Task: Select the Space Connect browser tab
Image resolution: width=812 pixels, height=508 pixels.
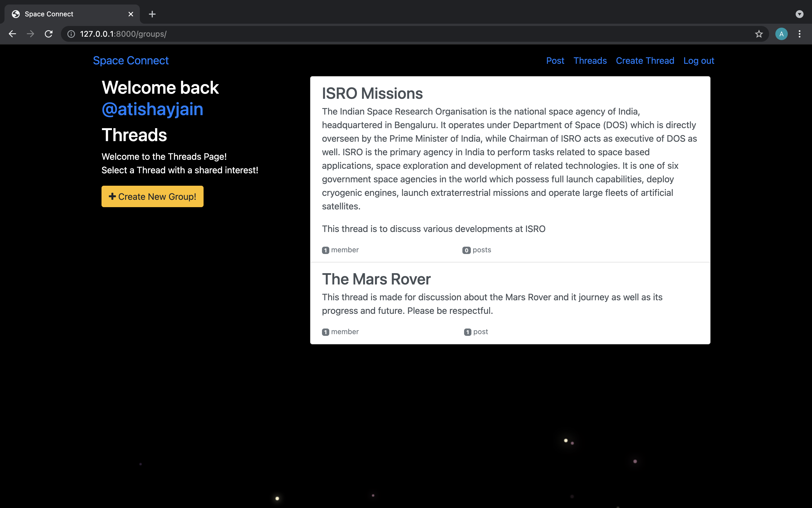Action: pyautogui.click(x=72, y=14)
